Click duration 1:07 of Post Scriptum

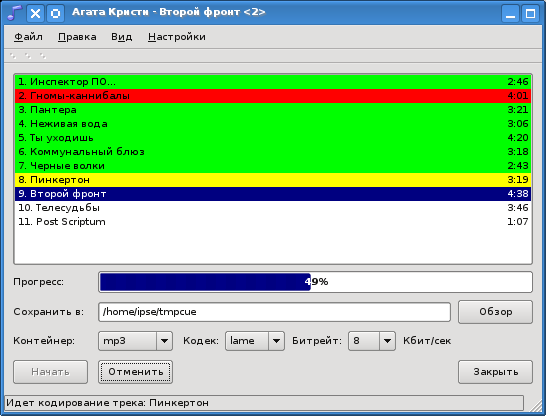tap(518, 222)
